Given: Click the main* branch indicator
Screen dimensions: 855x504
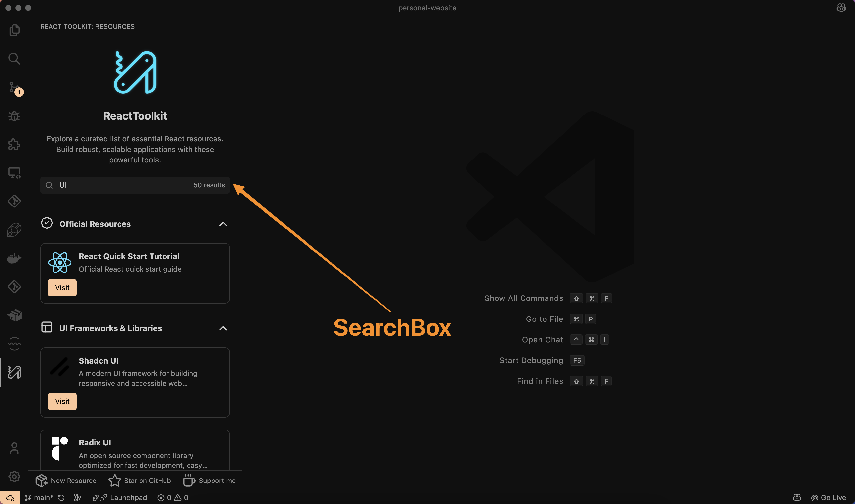Looking at the screenshot, I should point(39,498).
